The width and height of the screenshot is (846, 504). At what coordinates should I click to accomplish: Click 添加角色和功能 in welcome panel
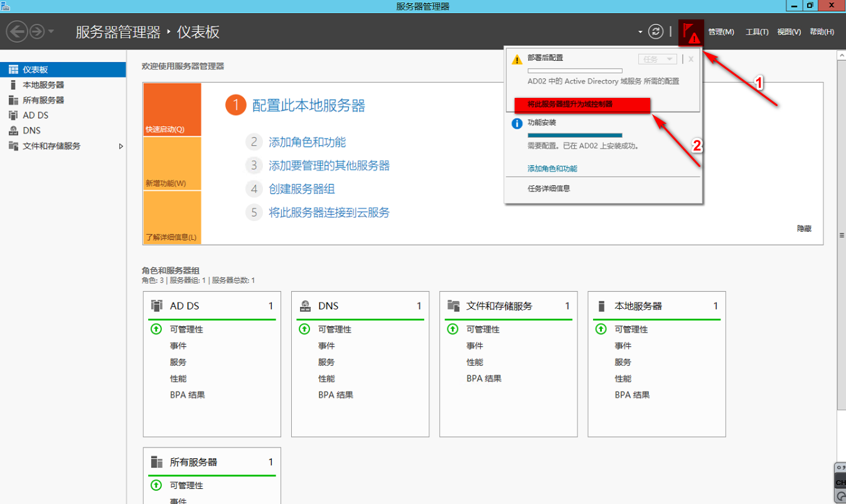pyautogui.click(x=308, y=142)
